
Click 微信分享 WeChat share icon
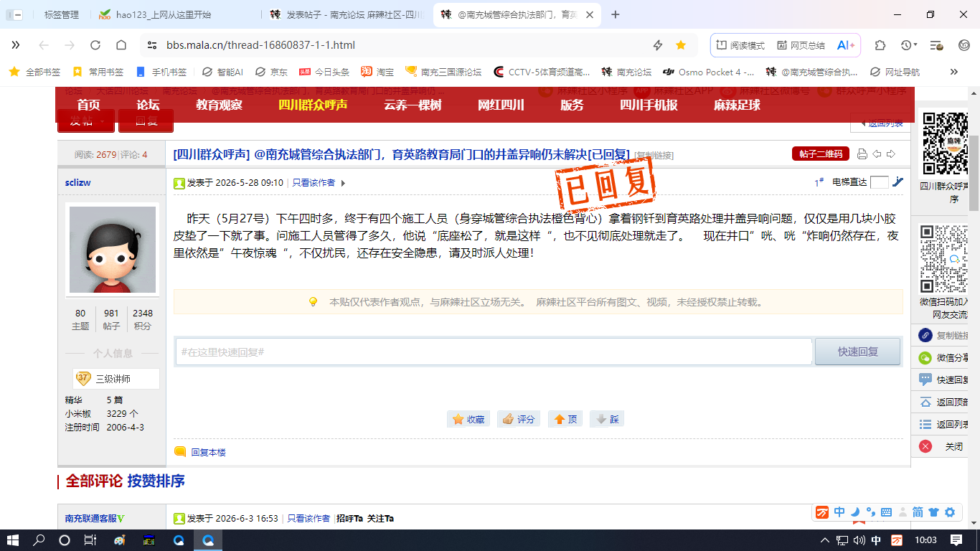pos(925,357)
